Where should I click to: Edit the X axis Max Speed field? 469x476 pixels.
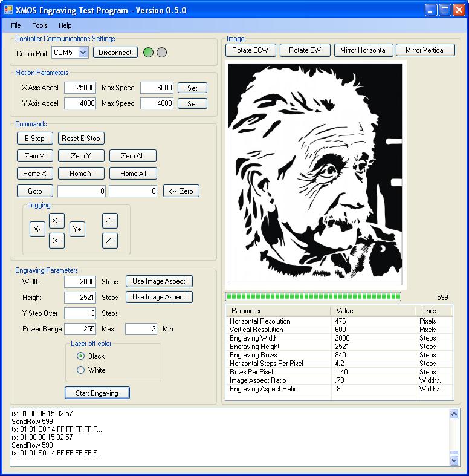[157, 88]
